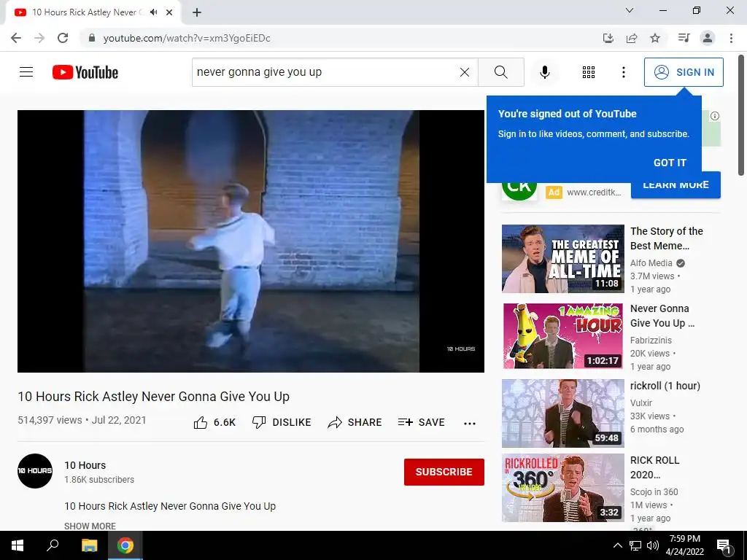Click the Vulxir channel name

[640, 402]
